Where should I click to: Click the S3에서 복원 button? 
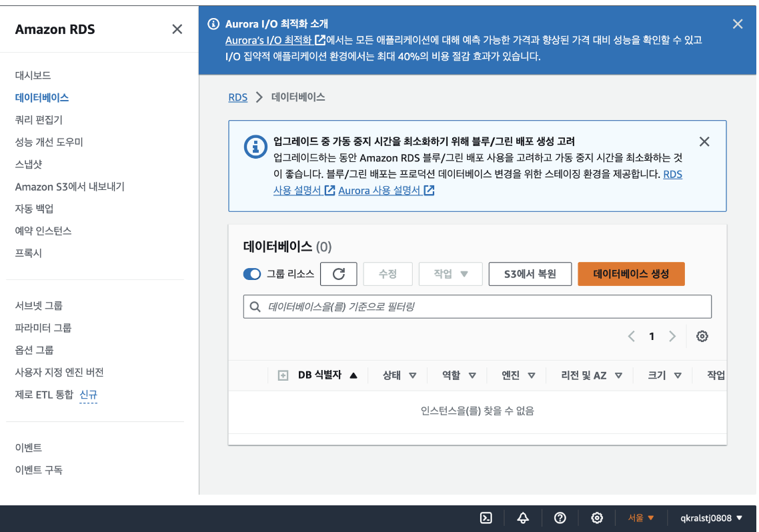pyautogui.click(x=530, y=274)
